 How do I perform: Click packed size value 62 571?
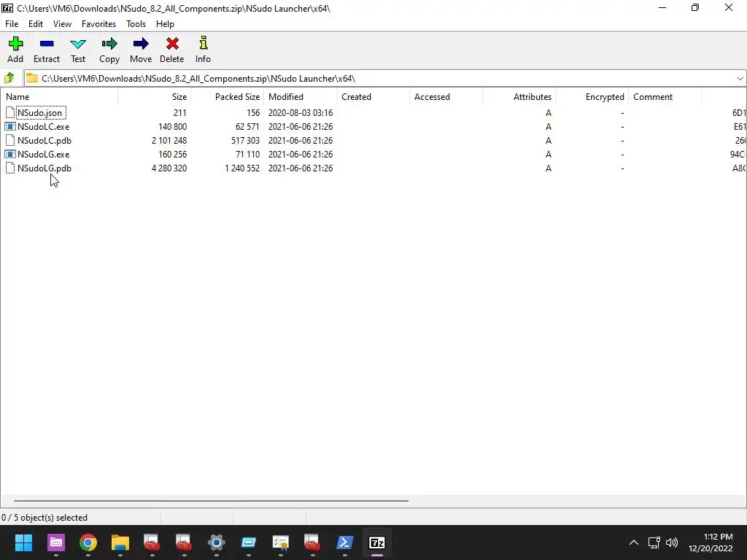point(247,127)
